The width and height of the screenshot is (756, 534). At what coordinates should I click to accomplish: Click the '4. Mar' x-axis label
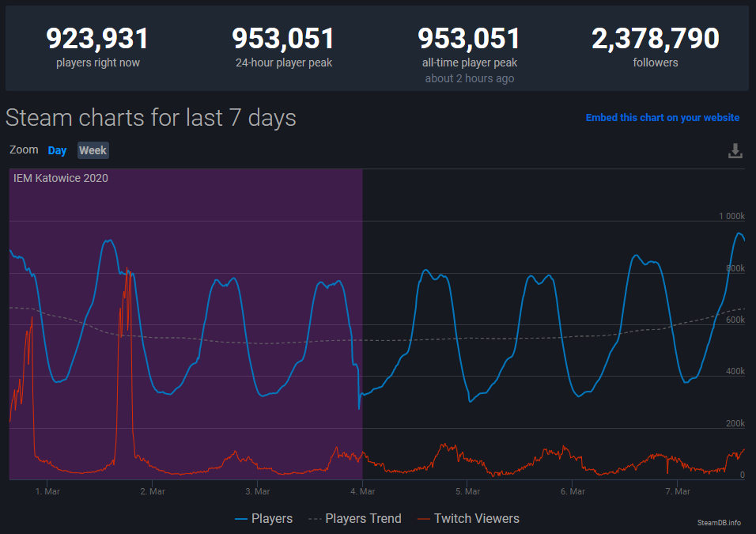click(362, 491)
